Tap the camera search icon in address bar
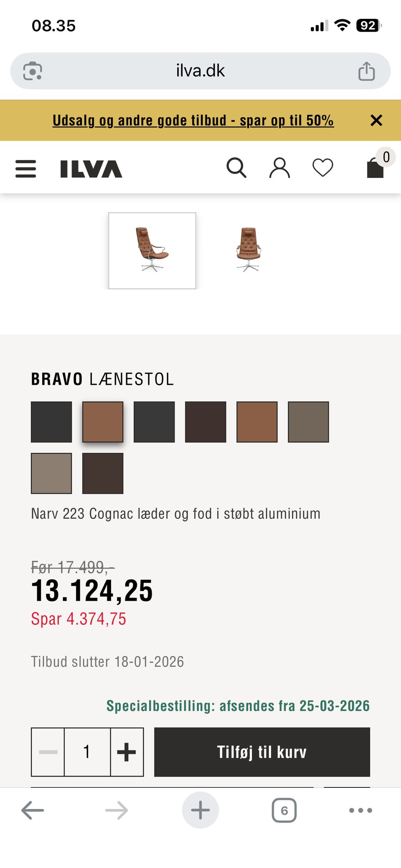 point(33,71)
